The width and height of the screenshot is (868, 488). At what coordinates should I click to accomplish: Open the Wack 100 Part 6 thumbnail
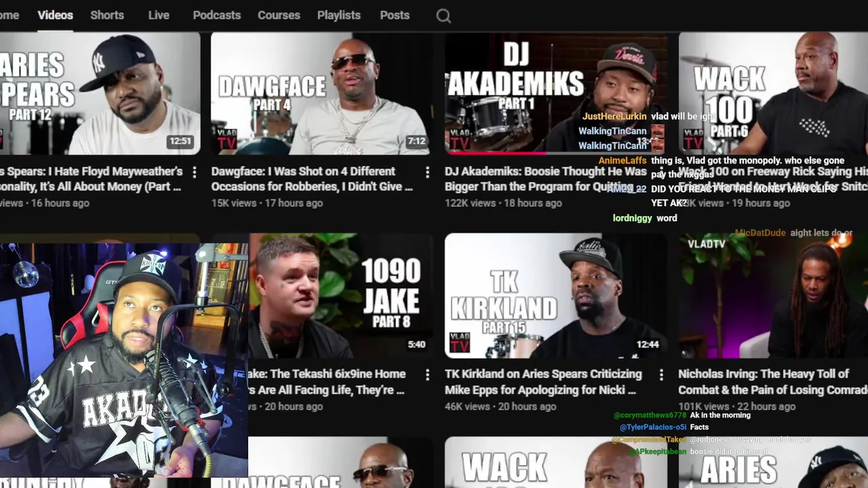[x=773, y=93]
